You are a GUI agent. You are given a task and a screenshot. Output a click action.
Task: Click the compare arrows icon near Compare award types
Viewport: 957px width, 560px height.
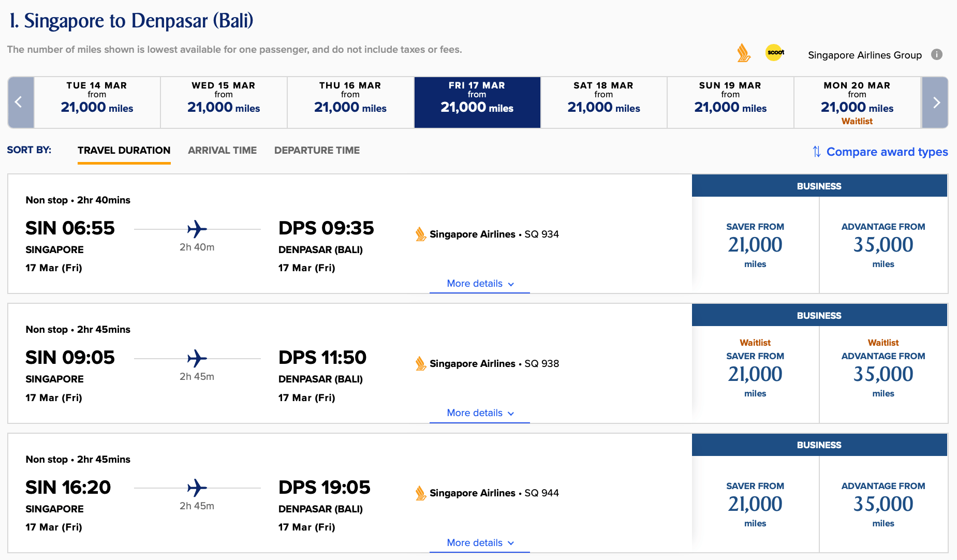tap(817, 152)
